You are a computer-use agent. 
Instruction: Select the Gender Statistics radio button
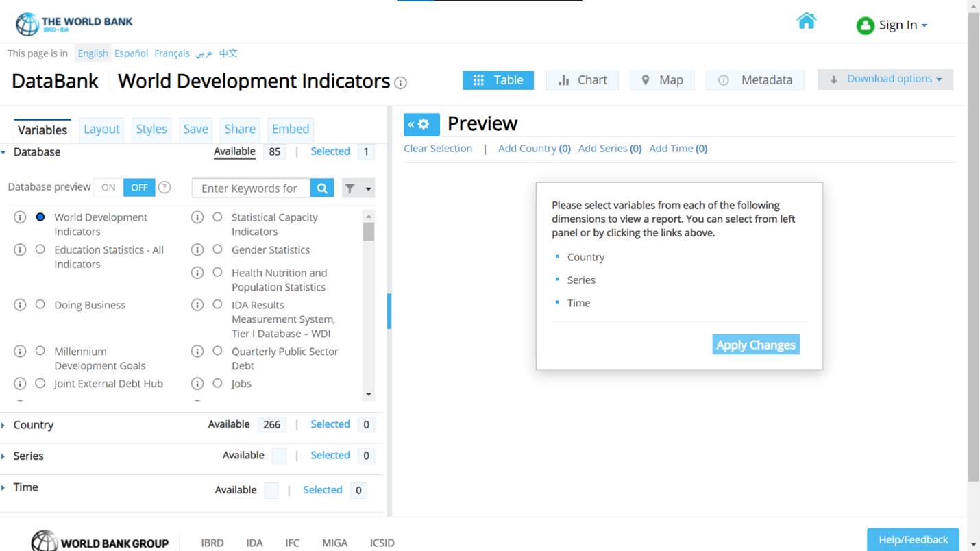[x=217, y=249]
